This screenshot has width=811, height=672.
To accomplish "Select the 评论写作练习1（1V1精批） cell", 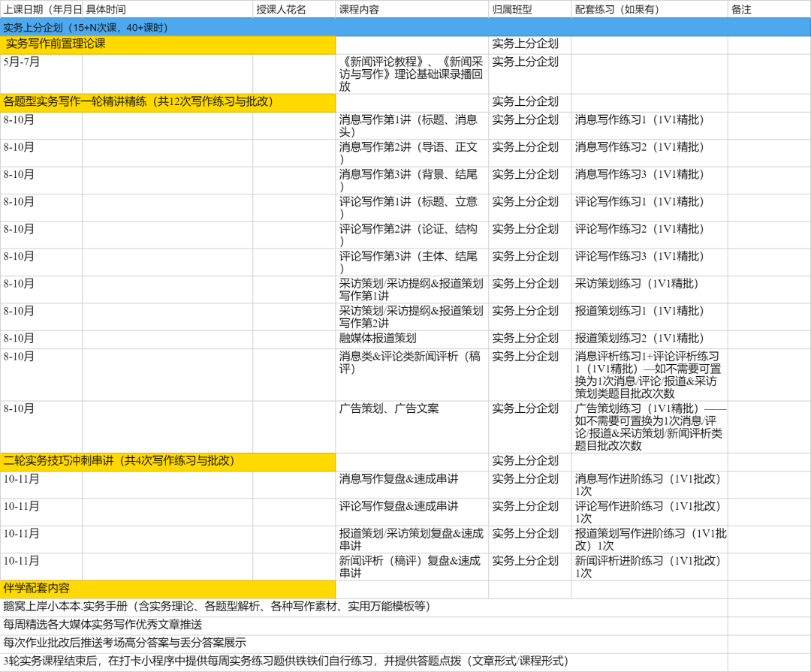I will (650, 208).
